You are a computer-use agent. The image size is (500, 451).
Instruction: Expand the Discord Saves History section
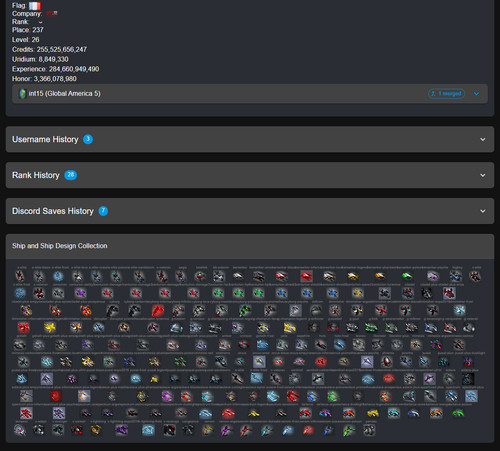(250, 211)
